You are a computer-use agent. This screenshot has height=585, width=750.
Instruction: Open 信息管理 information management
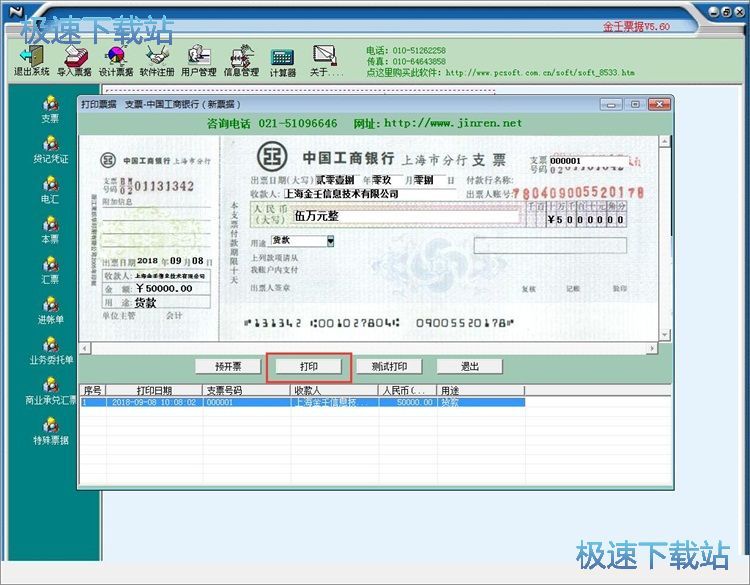click(241, 61)
